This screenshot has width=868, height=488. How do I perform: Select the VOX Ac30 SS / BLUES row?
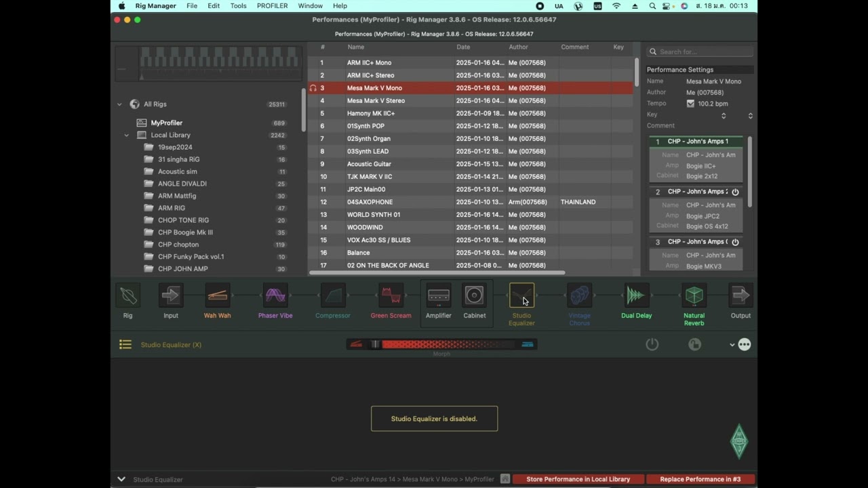pyautogui.click(x=470, y=240)
